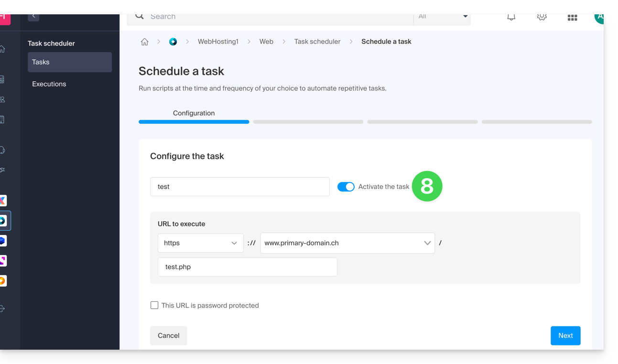Click the Cancel button

click(168, 336)
